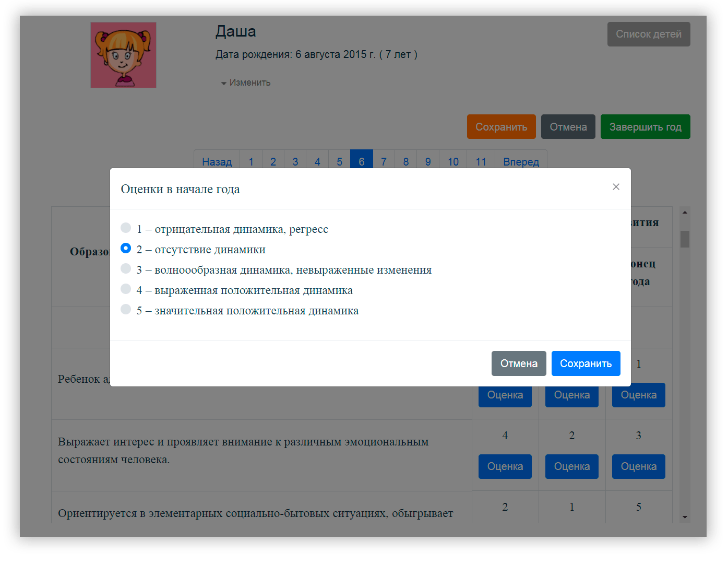Go to page 7 in pagination
728x564 pixels.
click(384, 161)
